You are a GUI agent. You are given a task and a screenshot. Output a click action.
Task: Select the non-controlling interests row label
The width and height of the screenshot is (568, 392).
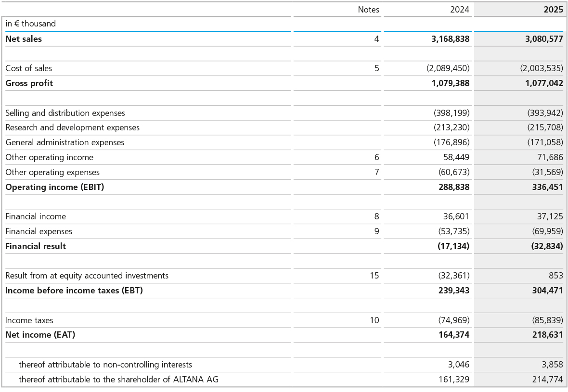105,365
